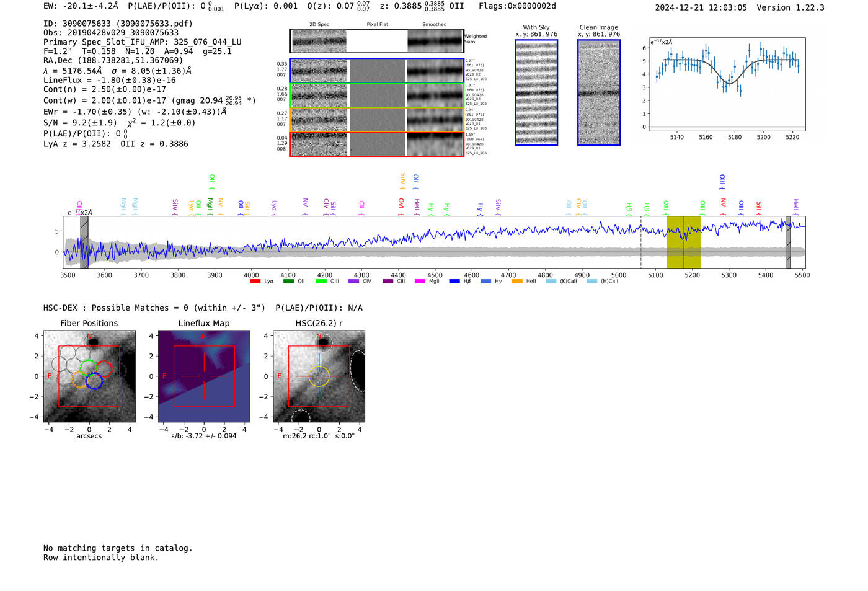Click the Gaussian line fit plot
The width and height of the screenshot is (868, 591).
(727, 84)
